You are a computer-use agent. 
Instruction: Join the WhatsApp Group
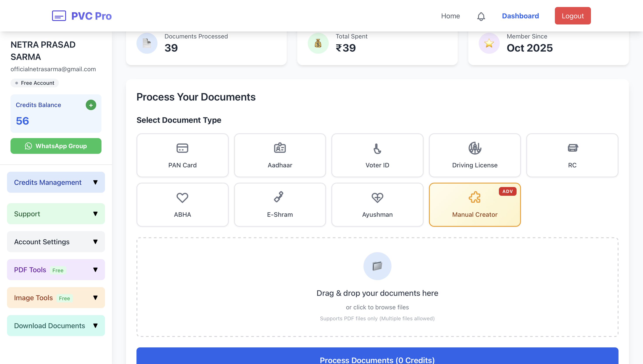(x=56, y=146)
